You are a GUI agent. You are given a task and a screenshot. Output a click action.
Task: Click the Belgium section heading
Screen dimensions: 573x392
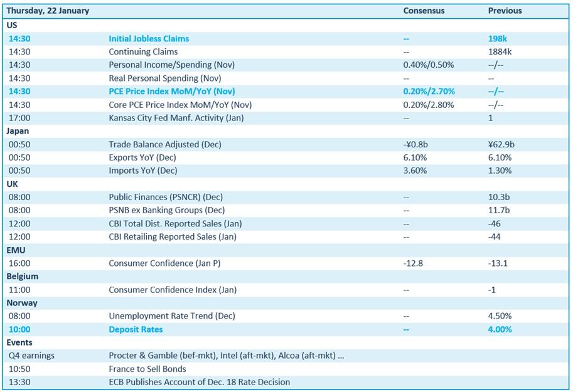pyautogui.click(x=23, y=276)
